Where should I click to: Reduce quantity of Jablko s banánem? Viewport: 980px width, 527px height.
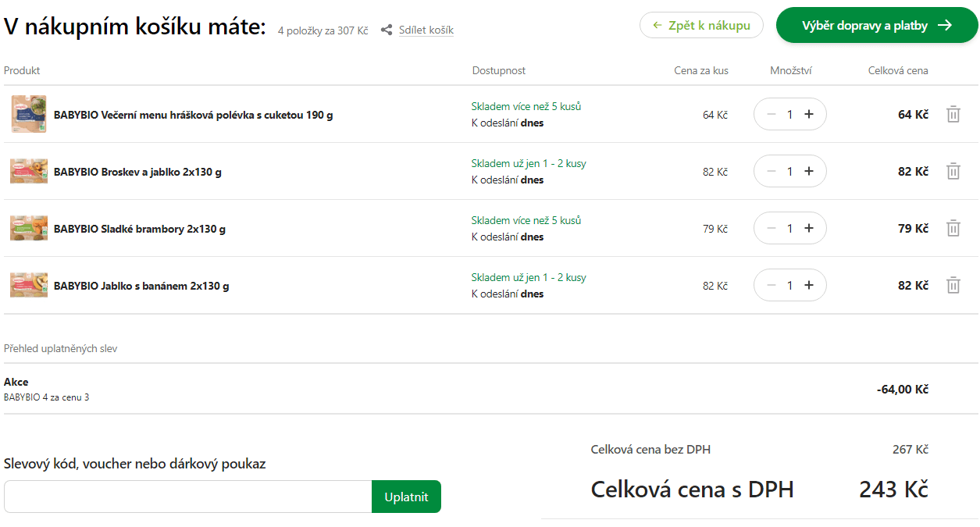pos(772,285)
